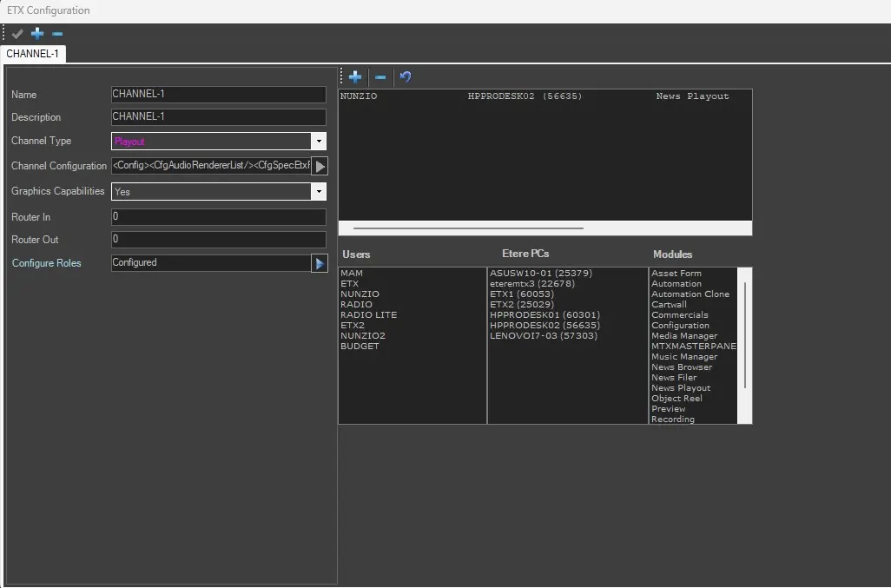Add a new channel with top plus icon
This screenshot has width=891, height=588.
(x=37, y=34)
